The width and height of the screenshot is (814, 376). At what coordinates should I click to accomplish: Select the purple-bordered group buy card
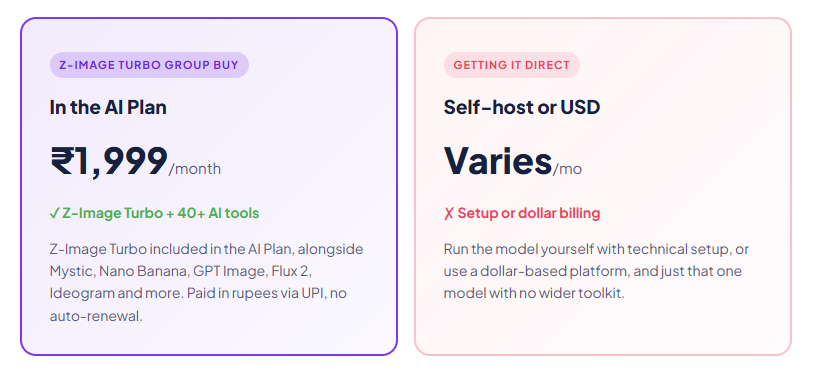coord(209,186)
